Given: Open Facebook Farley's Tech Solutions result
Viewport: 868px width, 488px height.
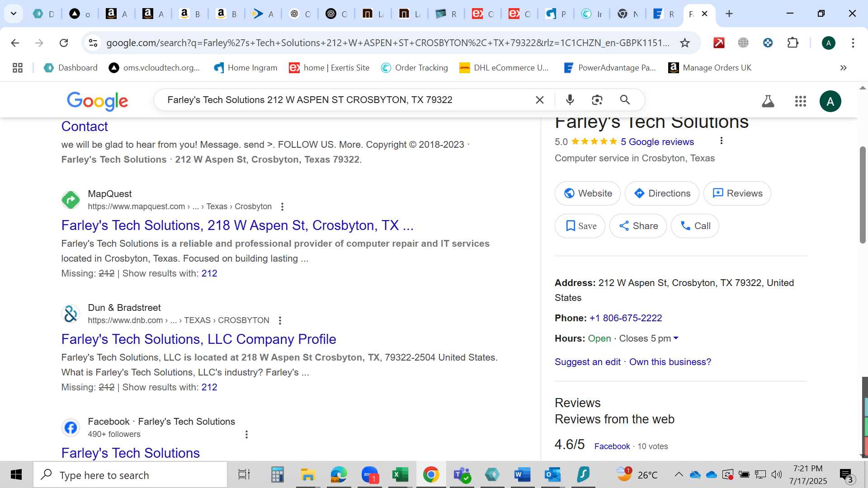Looking at the screenshot, I should point(130,453).
